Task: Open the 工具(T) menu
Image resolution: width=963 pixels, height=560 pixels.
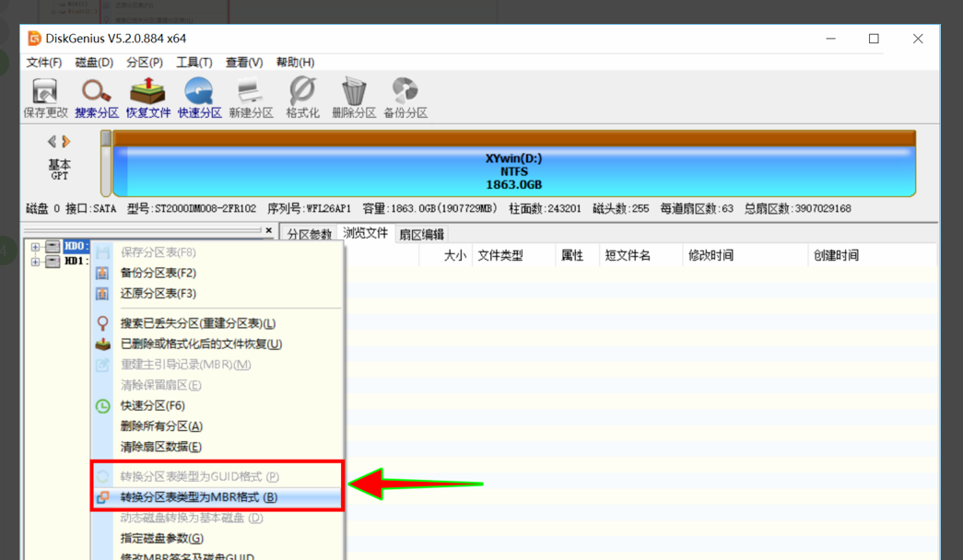Action: click(194, 62)
